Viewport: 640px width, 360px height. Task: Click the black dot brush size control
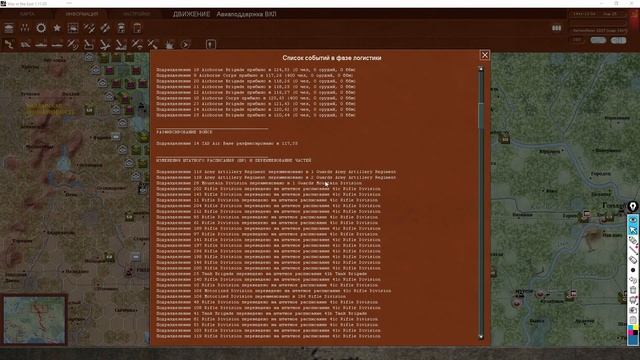(x=633, y=270)
